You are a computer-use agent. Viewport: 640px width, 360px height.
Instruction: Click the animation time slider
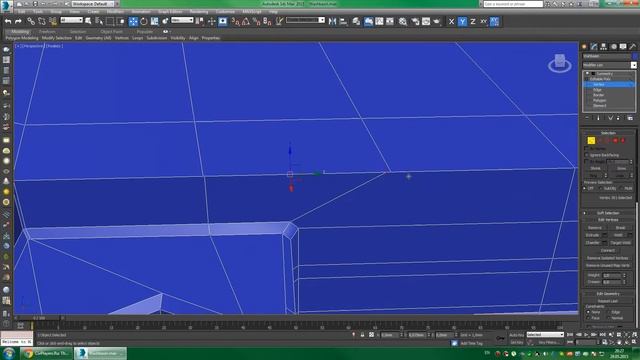coord(39,318)
